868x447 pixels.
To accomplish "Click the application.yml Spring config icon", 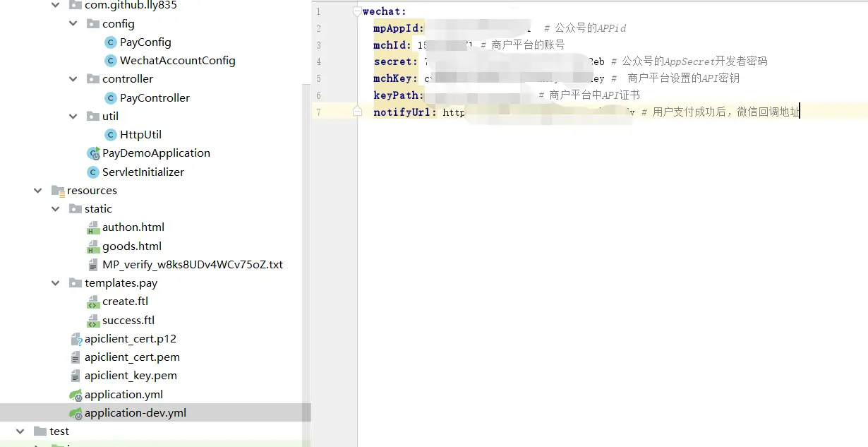I will pyautogui.click(x=76, y=395).
